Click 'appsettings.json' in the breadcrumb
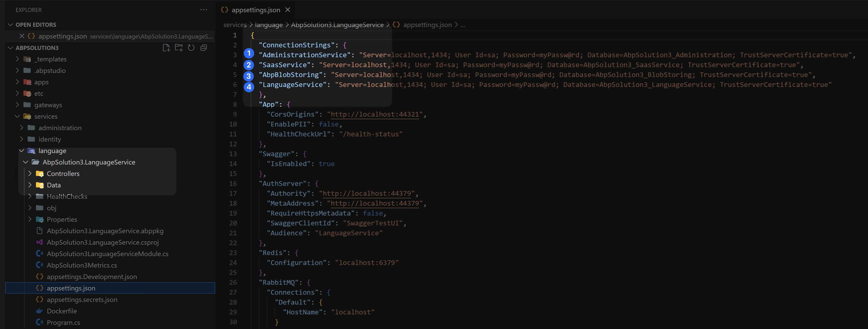Viewport: 868px width, 329px height. click(x=427, y=25)
